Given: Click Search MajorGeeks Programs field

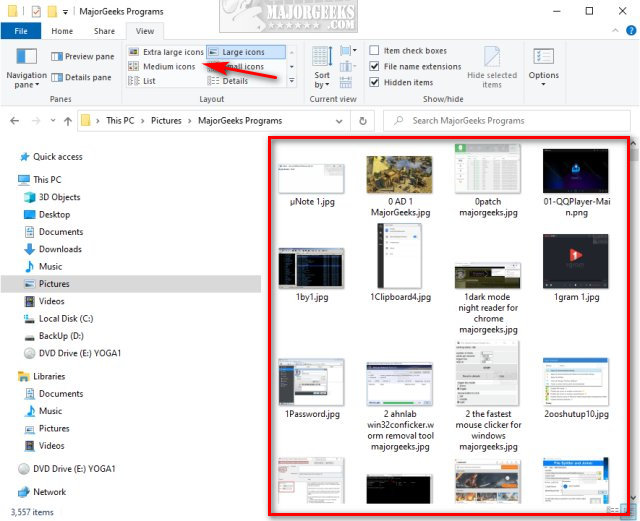Looking at the screenshot, I should [x=507, y=121].
